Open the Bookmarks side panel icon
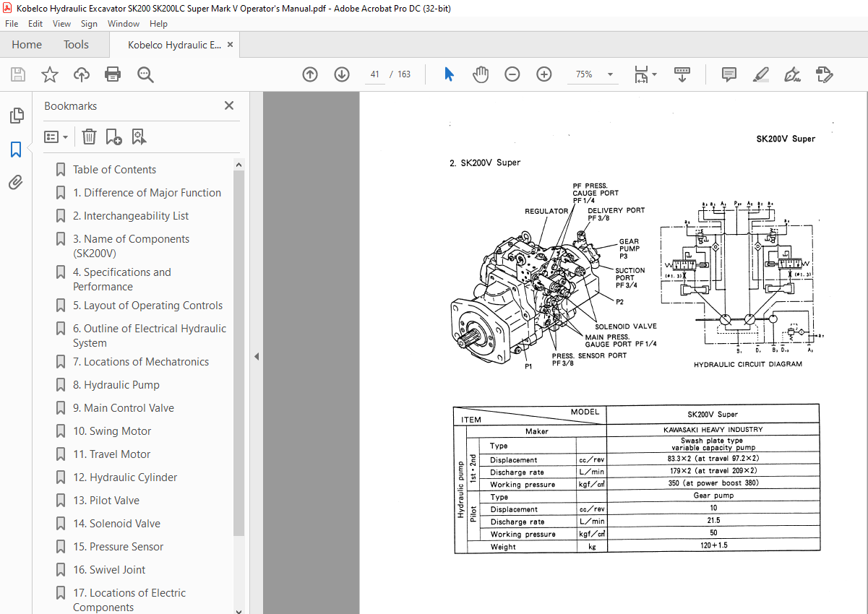Viewport: 868px width, 614px height. [x=16, y=150]
